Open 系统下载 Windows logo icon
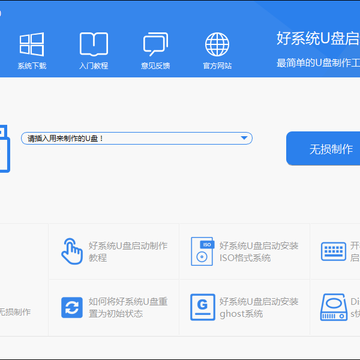Viewport: 360px width, 360px height. click(x=32, y=44)
